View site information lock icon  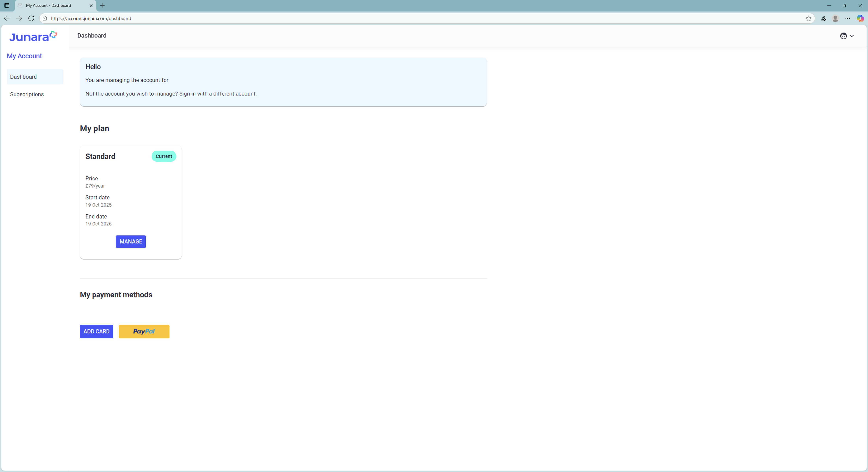[x=45, y=18]
